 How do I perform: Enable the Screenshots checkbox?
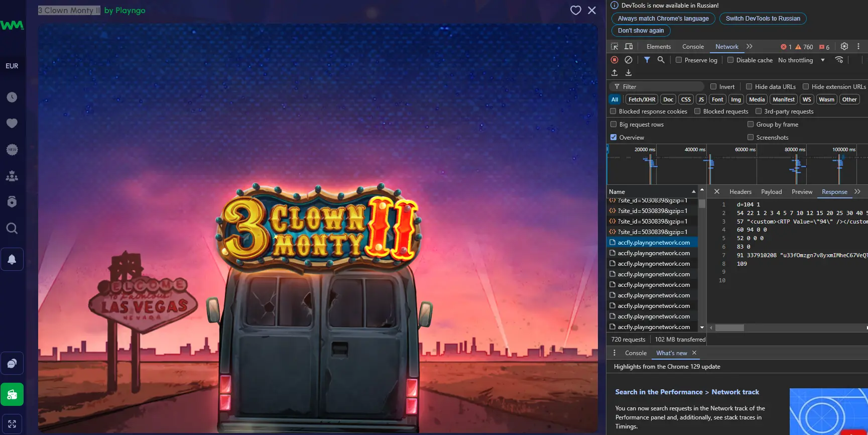(x=751, y=137)
